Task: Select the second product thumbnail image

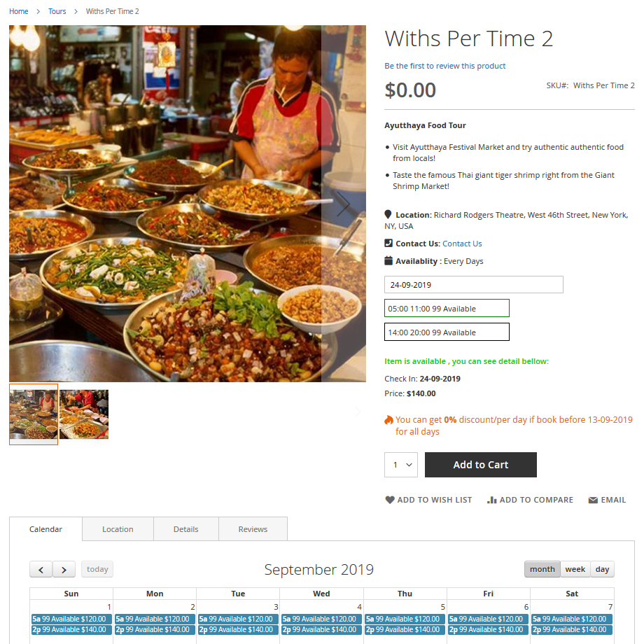Action: (x=84, y=414)
